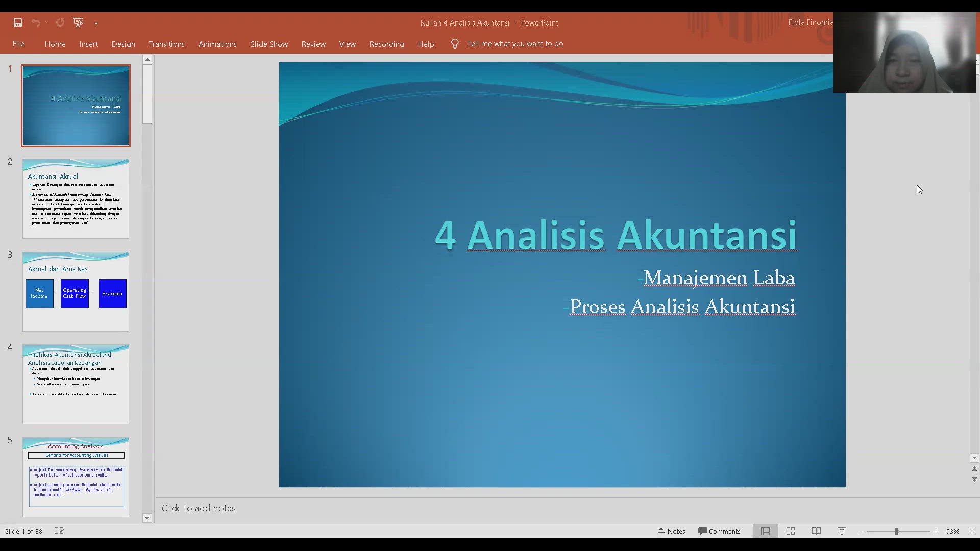Expand the Undo history dropdown arrow

[x=46, y=22]
